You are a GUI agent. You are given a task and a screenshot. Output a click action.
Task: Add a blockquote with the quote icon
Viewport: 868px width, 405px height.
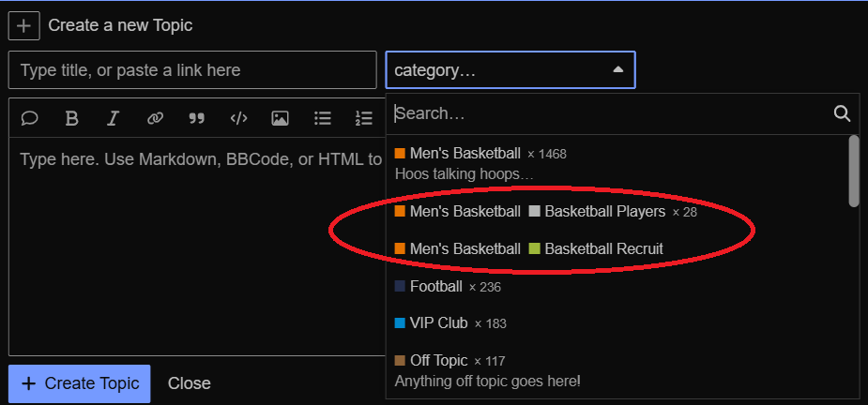tap(196, 118)
